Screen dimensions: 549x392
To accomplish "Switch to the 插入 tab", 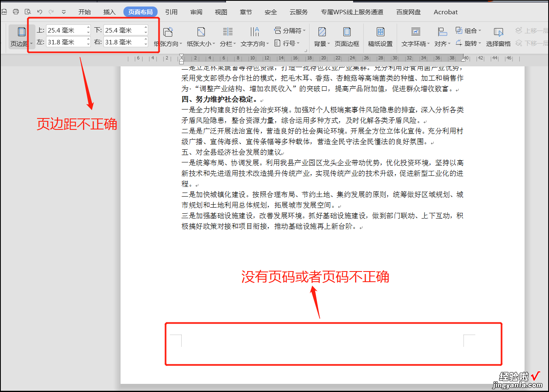I will (x=109, y=12).
